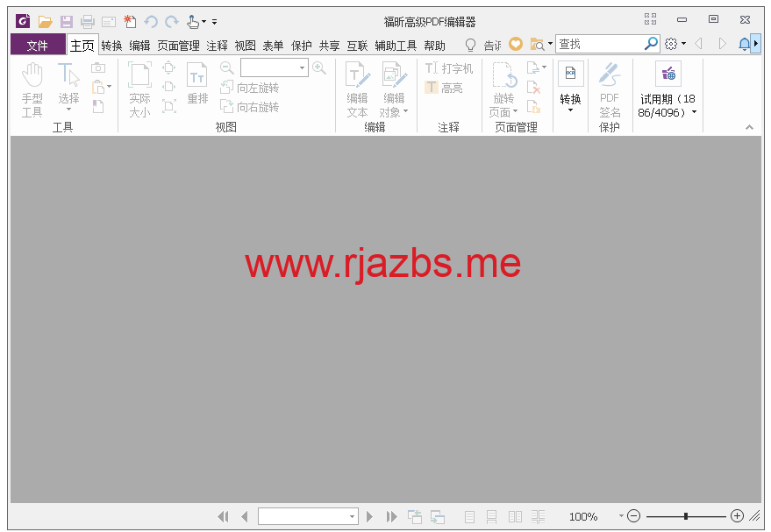
Task: Open the File (文件) menu
Action: click(38, 46)
